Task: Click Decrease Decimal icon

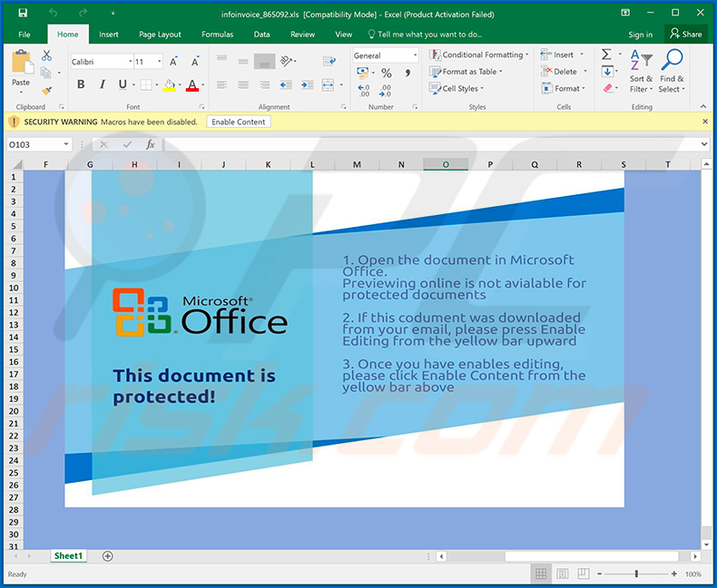Action: pos(385,90)
